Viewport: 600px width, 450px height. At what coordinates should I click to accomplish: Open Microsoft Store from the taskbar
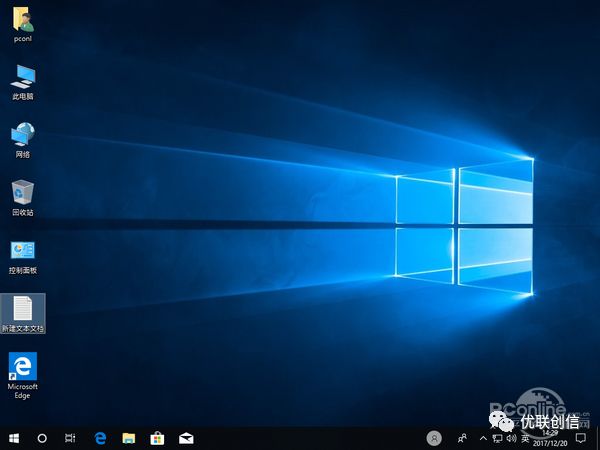[157, 438]
